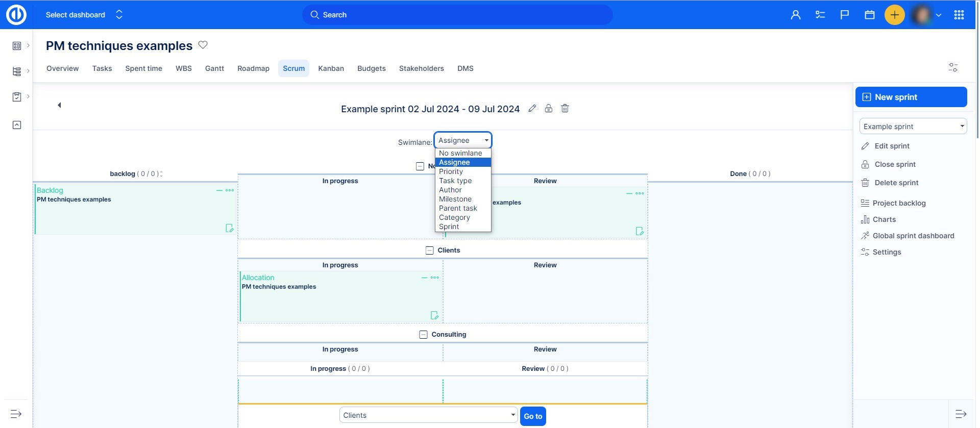This screenshot has width=980, height=428.
Task: Open the flag icon in top bar
Action: coord(845,15)
